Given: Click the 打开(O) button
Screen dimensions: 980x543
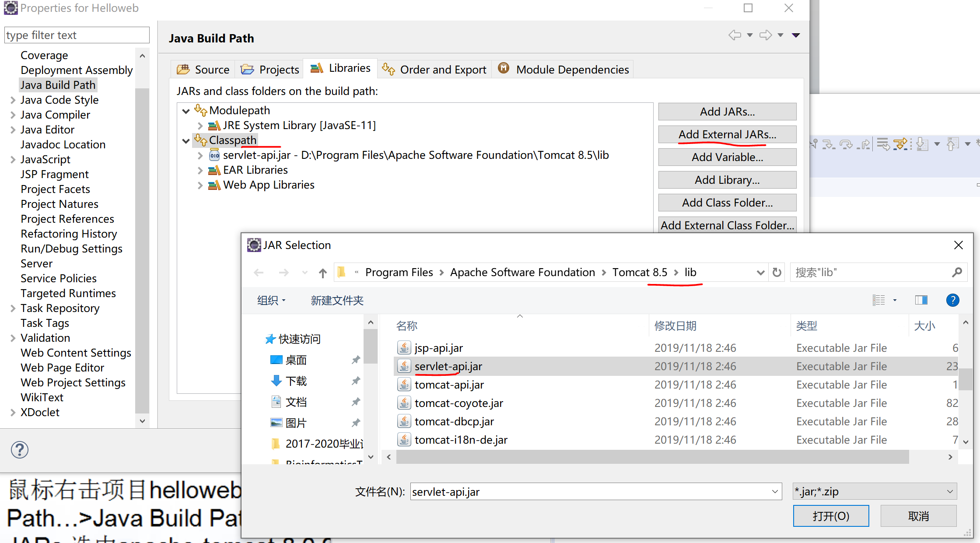Looking at the screenshot, I should 830,516.
